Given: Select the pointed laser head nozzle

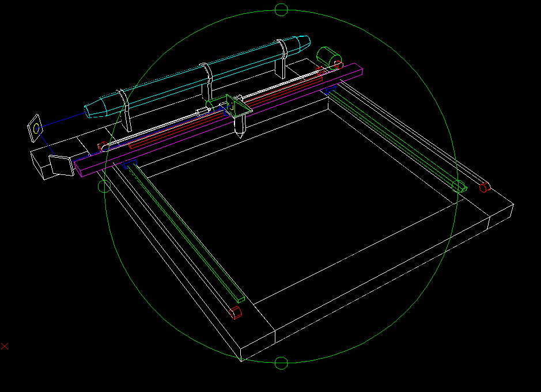Looking at the screenshot, I should point(240,126).
